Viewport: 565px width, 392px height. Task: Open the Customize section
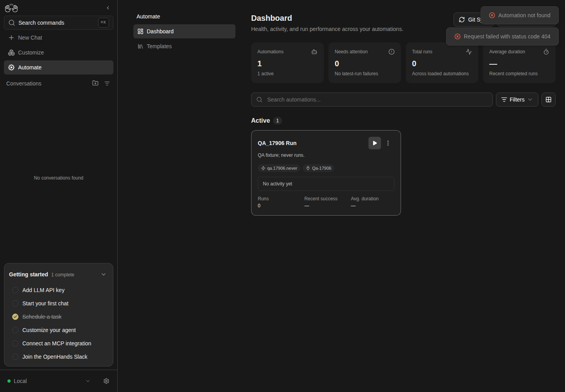(58, 53)
